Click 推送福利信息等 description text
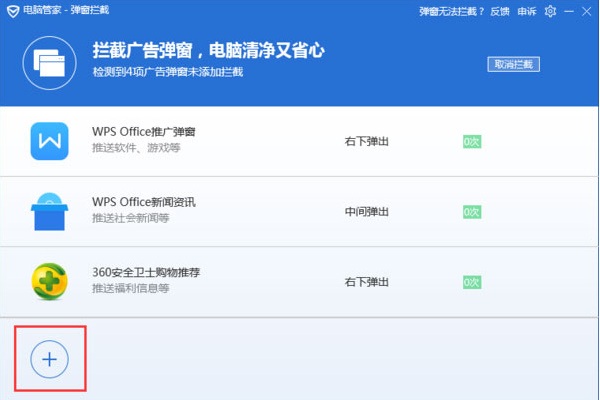600x400 pixels. (130, 288)
